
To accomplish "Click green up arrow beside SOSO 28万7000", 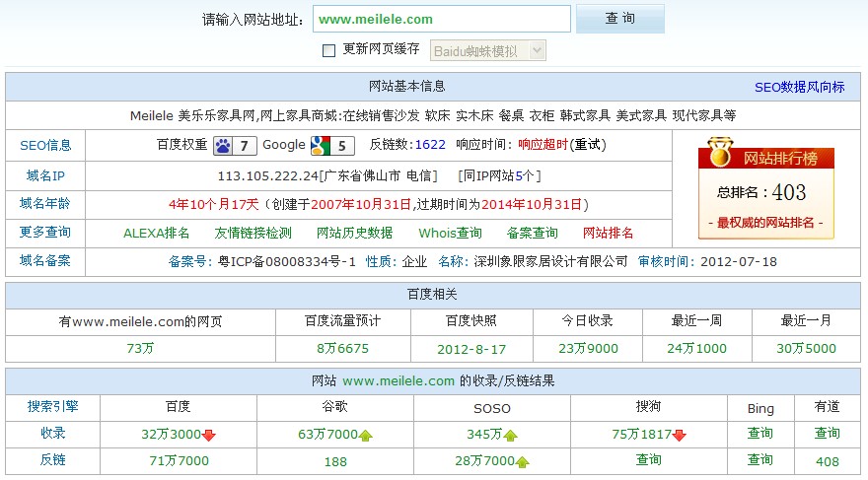I will (522, 461).
